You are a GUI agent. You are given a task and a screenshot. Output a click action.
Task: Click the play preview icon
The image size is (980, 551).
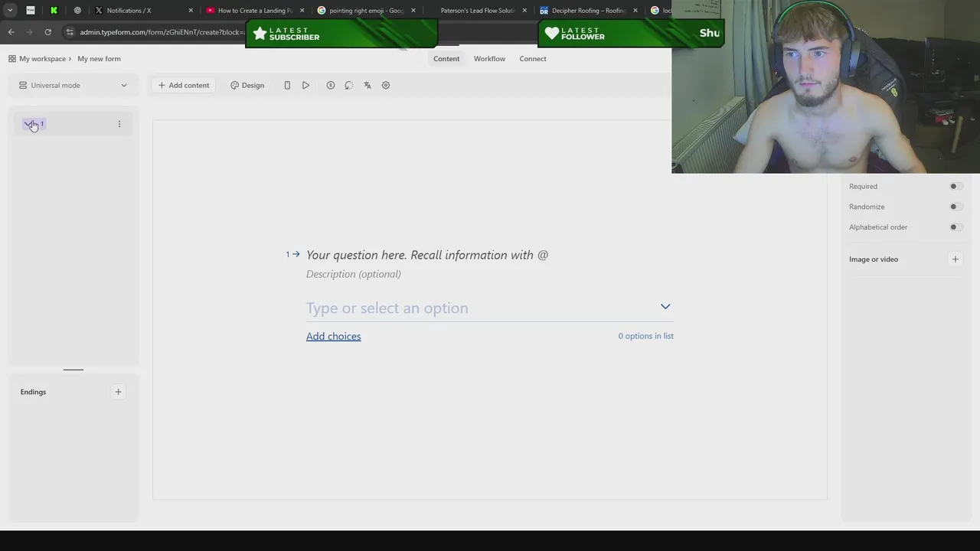(305, 85)
